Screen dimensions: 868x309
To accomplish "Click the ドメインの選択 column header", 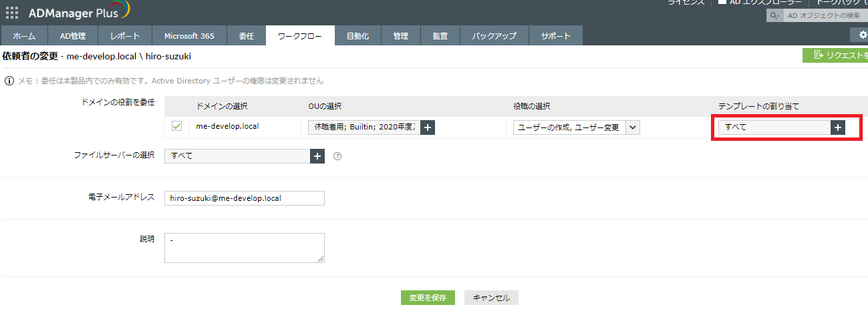I will click(222, 107).
